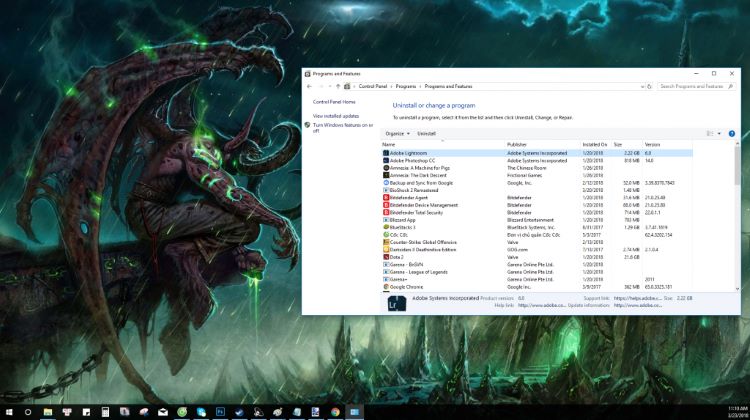
Task: Open recent locations dropdown near navigation arrows
Action: [330, 87]
